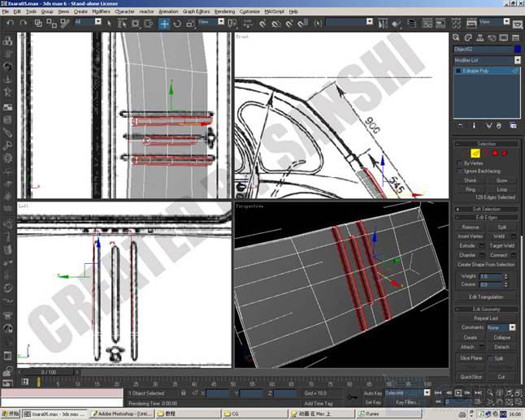Select Element sub-object level icon
525x420 pixels.
(504, 154)
